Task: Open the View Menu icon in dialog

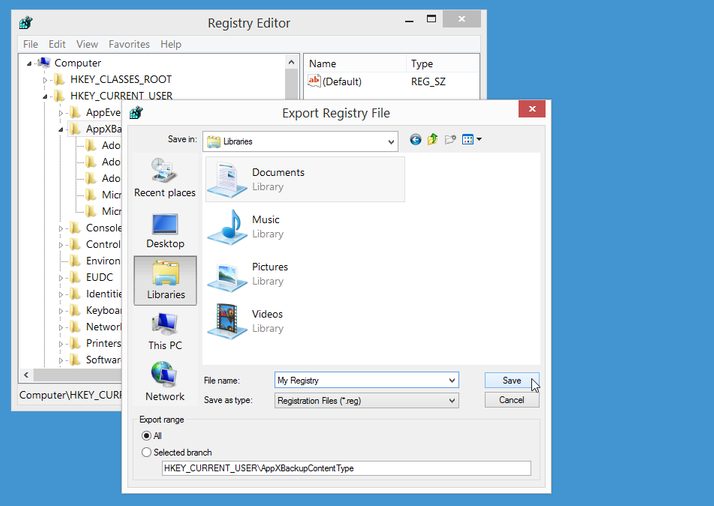Action: tap(472, 140)
